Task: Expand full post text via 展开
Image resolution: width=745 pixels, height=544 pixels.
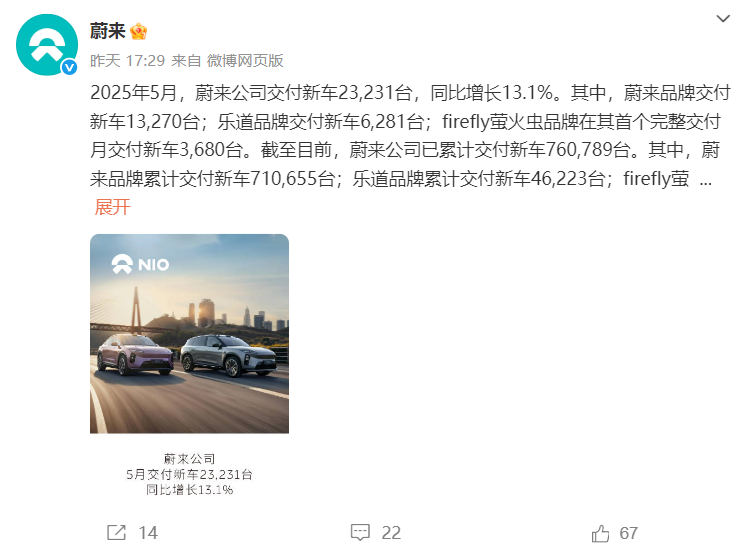Action: point(112,207)
